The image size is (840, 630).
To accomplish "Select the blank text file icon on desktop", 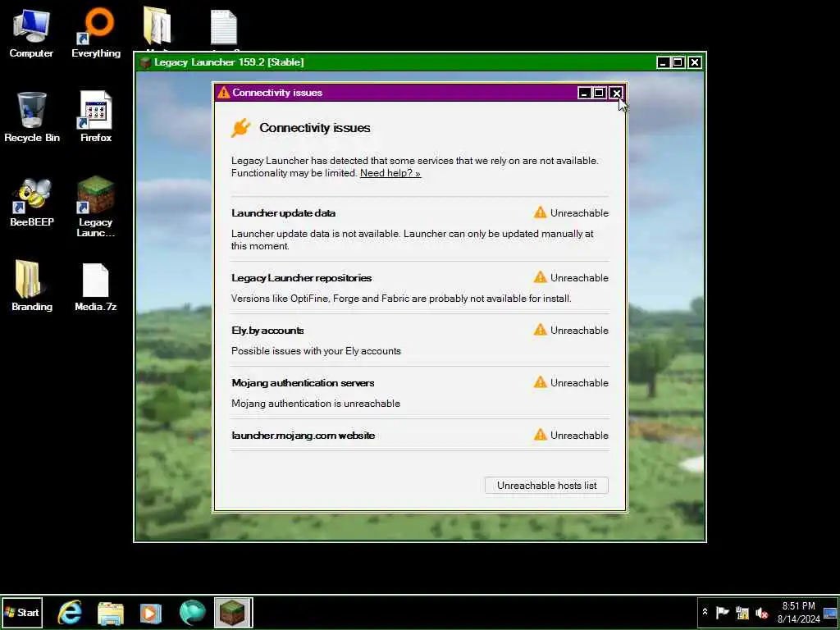I will pos(223,28).
